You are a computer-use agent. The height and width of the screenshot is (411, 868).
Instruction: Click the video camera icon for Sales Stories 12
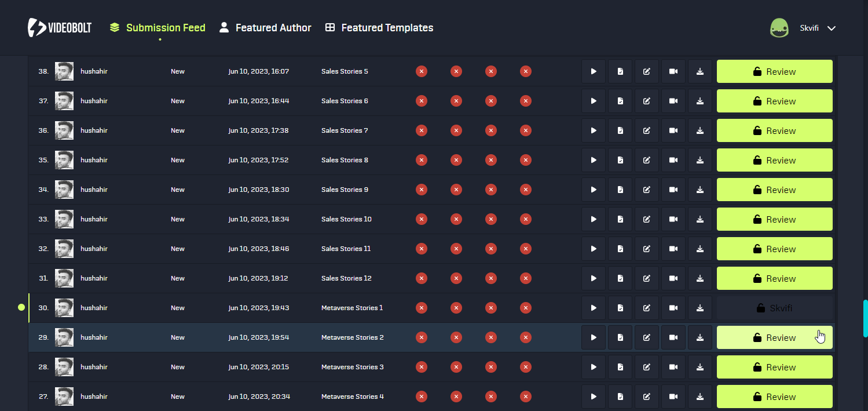click(673, 279)
